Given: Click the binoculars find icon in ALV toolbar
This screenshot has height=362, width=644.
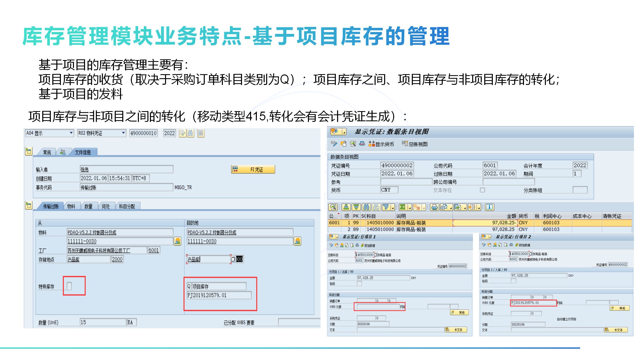Looking at the screenshot, I should (x=366, y=207).
